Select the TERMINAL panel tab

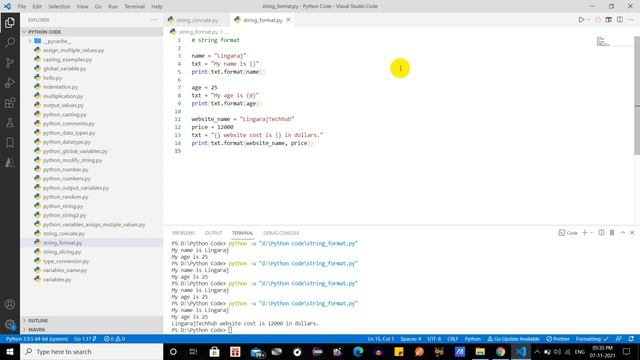point(242,233)
